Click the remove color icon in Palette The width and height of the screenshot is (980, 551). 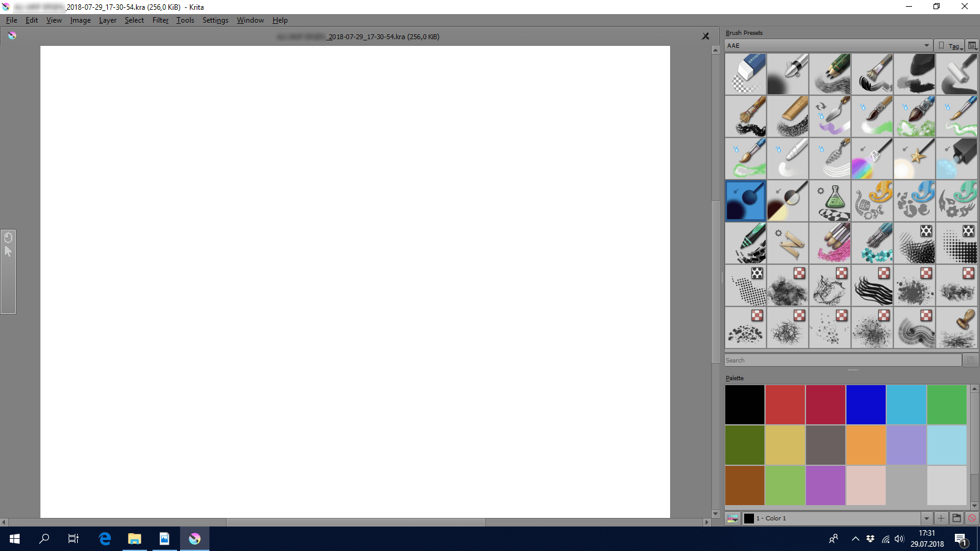pos(971,519)
